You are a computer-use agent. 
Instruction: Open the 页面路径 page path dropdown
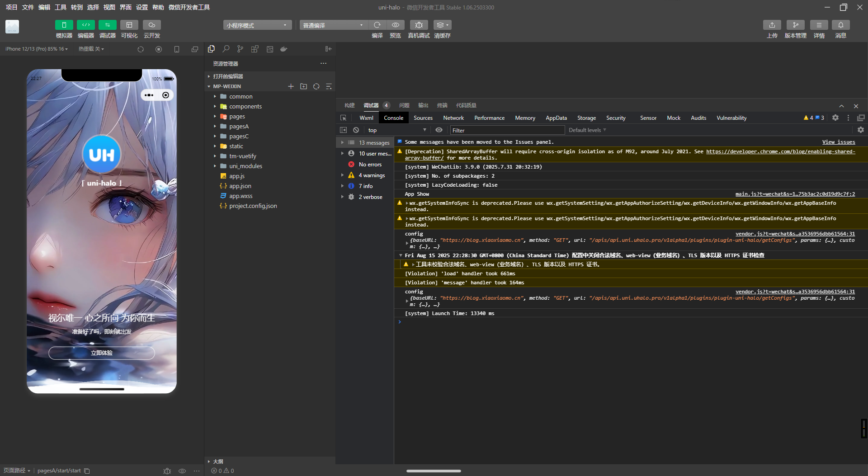(17, 471)
